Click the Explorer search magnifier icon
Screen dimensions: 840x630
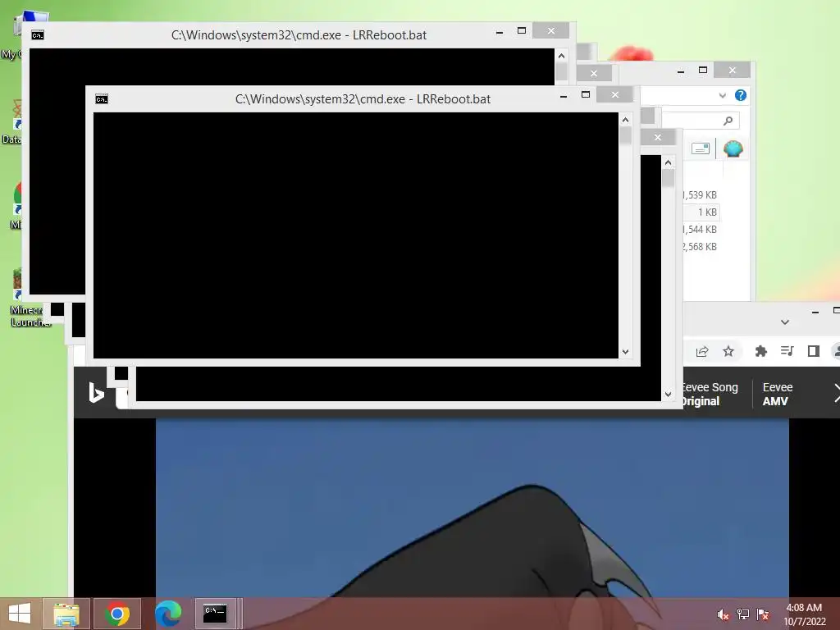(x=728, y=121)
